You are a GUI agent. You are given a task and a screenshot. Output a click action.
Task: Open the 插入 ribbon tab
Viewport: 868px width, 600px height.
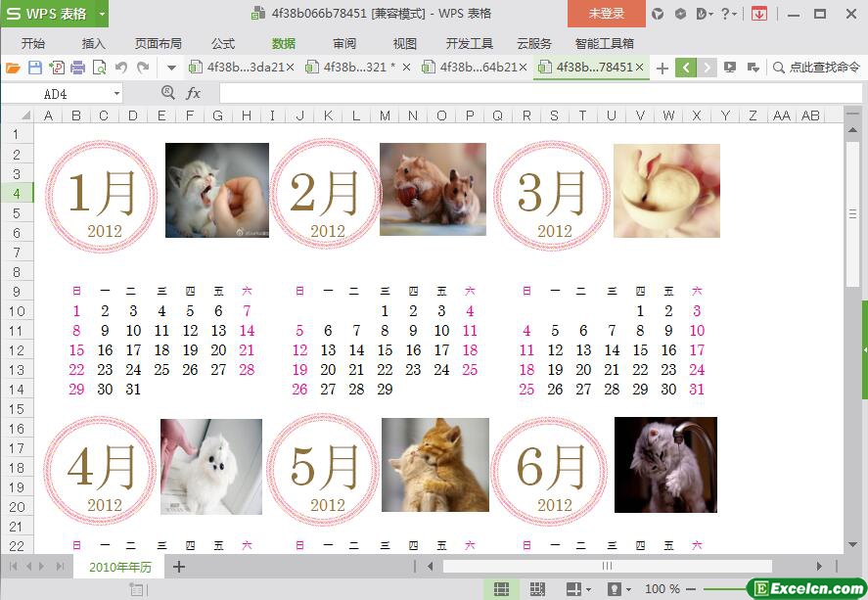(93, 44)
